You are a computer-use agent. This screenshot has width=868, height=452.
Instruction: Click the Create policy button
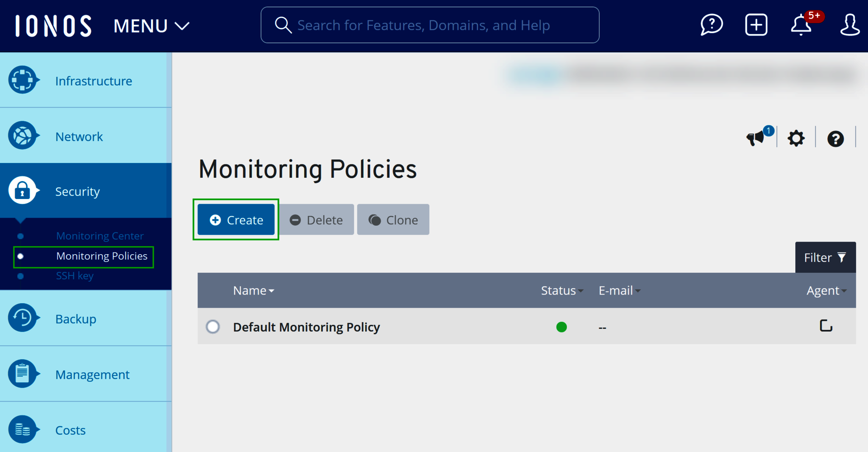[x=236, y=220]
